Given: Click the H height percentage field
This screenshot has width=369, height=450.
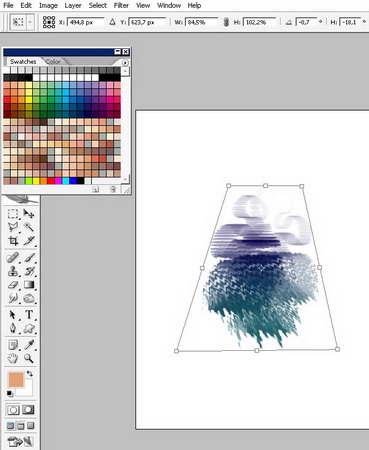Looking at the screenshot, I should point(260,22).
